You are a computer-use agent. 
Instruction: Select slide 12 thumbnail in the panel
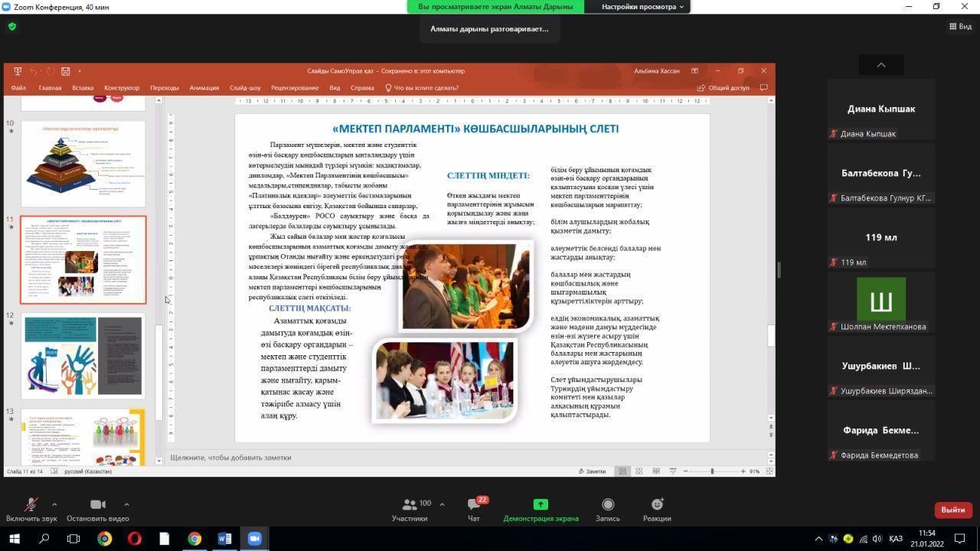coord(83,356)
